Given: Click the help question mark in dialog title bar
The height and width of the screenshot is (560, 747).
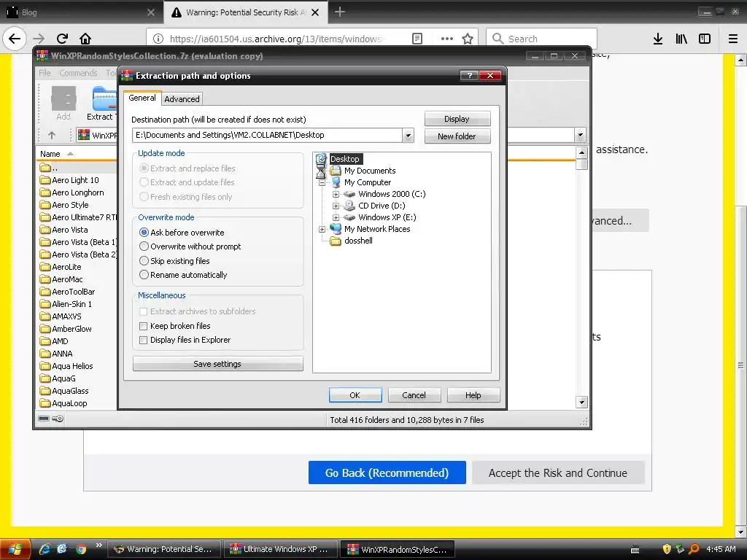Looking at the screenshot, I should click(x=469, y=75).
